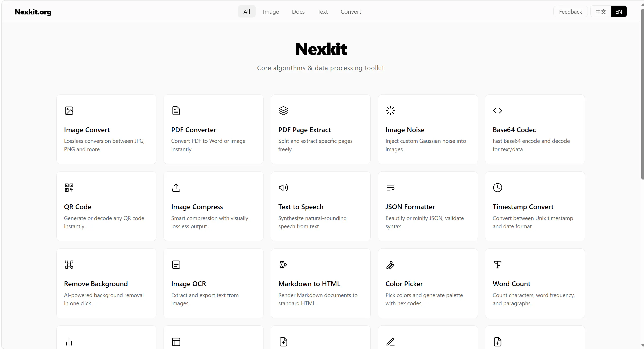Screen dimensions: 644x349
Task: Click 'Smart compression with visually lossless output.' text
Action: coord(210,222)
